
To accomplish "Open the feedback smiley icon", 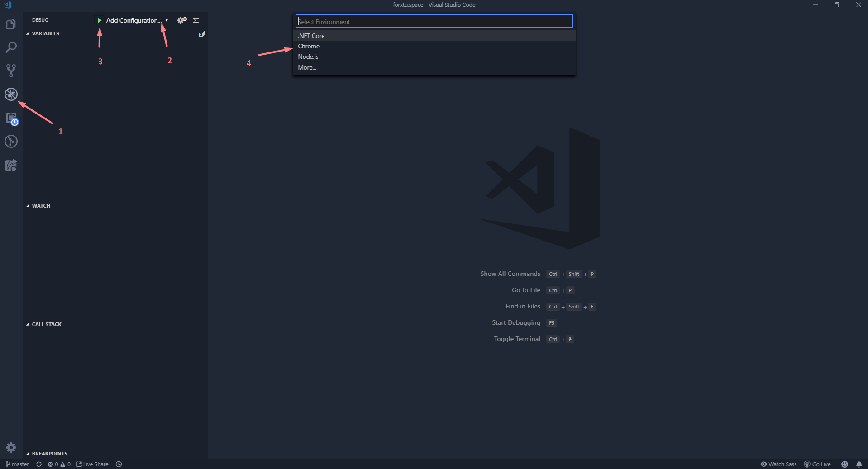I will pyautogui.click(x=844, y=464).
